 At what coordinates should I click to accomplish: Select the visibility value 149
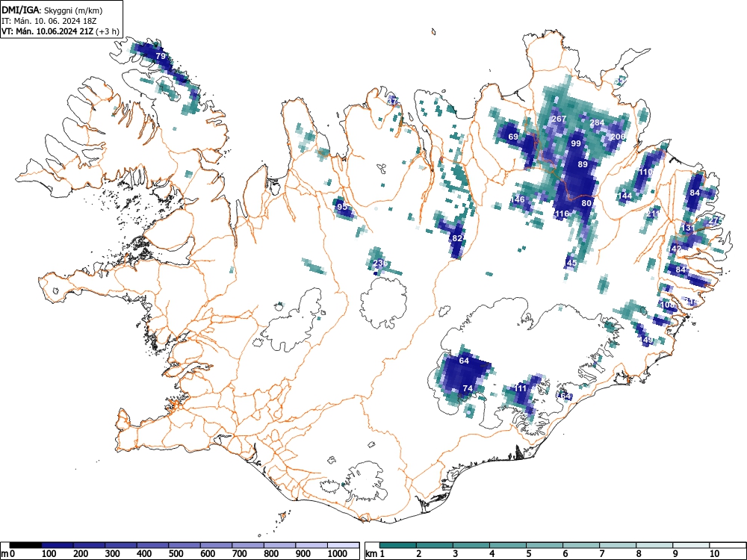pos(646,340)
